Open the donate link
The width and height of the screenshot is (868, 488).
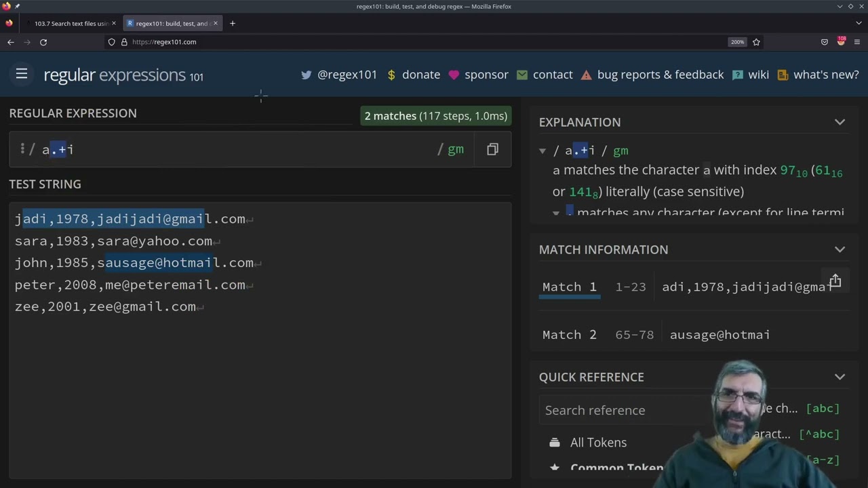(x=421, y=75)
